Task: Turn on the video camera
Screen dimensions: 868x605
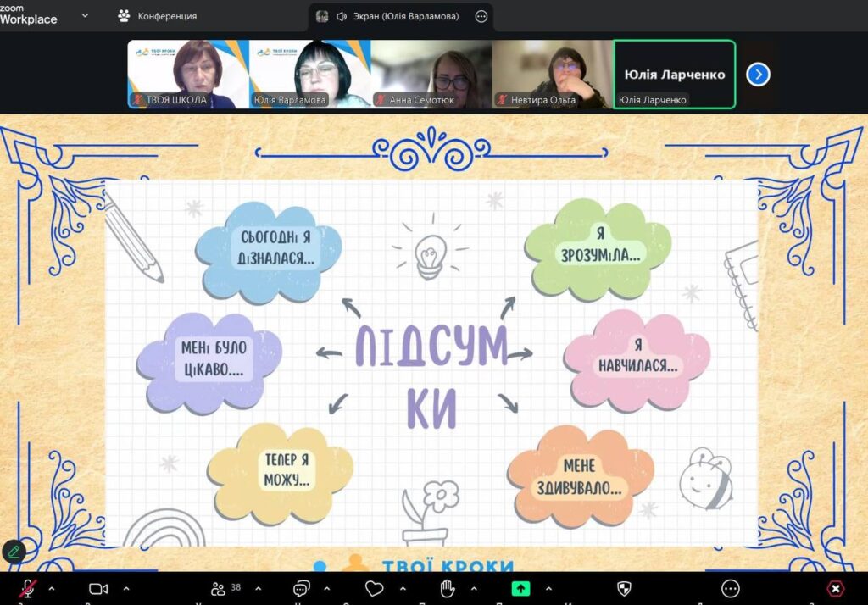Action: coord(98,588)
